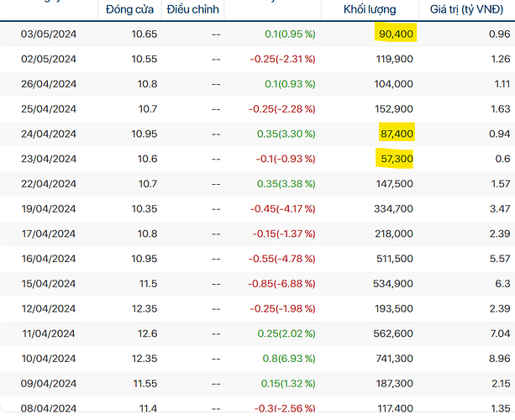The width and height of the screenshot is (515, 420).
Task: Select the trade value 8.96
Action: 500,359
